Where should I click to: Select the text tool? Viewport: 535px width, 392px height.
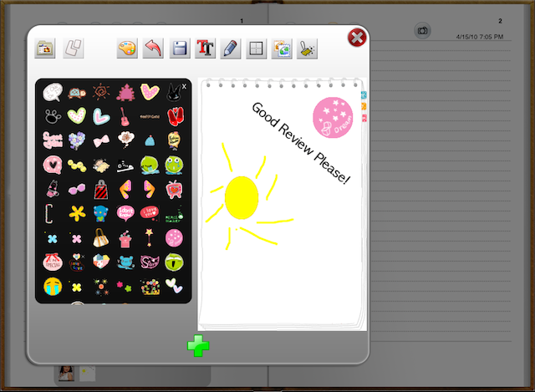pyautogui.click(x=205, y=48)
